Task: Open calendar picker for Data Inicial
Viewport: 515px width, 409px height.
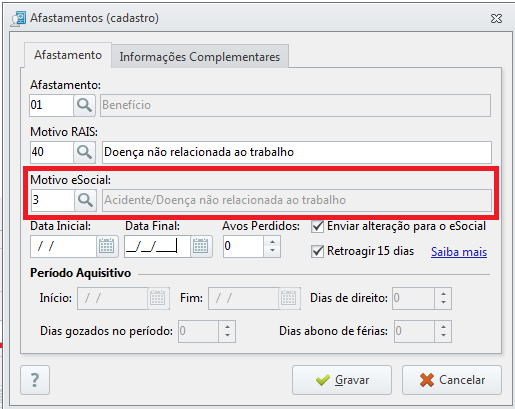Action: coord(107,246)
